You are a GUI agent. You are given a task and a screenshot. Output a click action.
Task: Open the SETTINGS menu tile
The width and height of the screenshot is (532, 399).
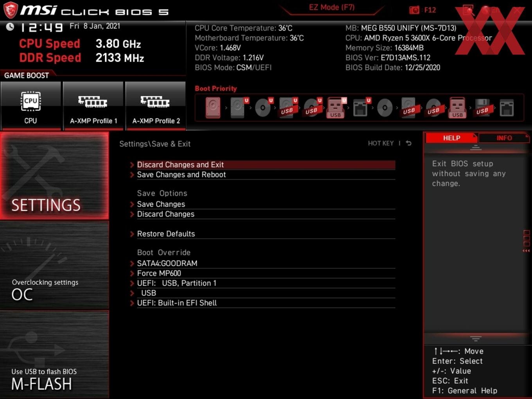click(x=54, y=176)
